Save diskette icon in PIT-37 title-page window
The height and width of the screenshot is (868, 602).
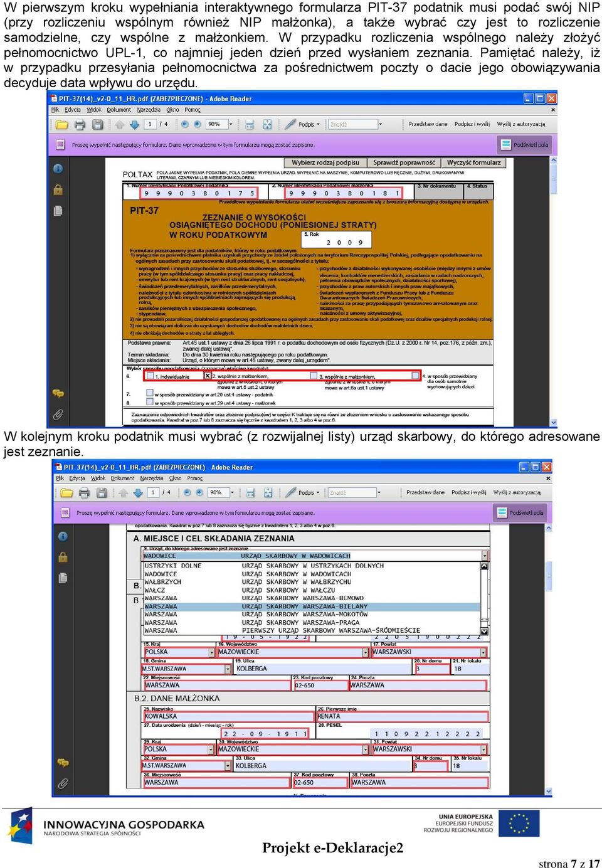pos(97,125)
